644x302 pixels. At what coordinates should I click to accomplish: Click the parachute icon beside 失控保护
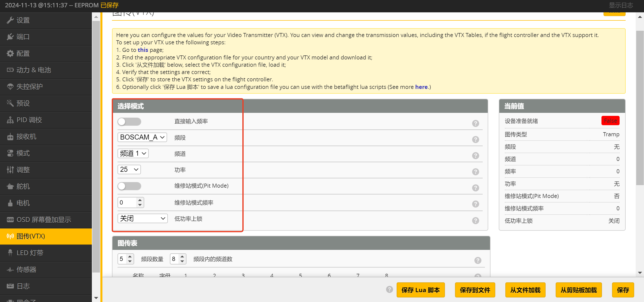click(10, 87)
